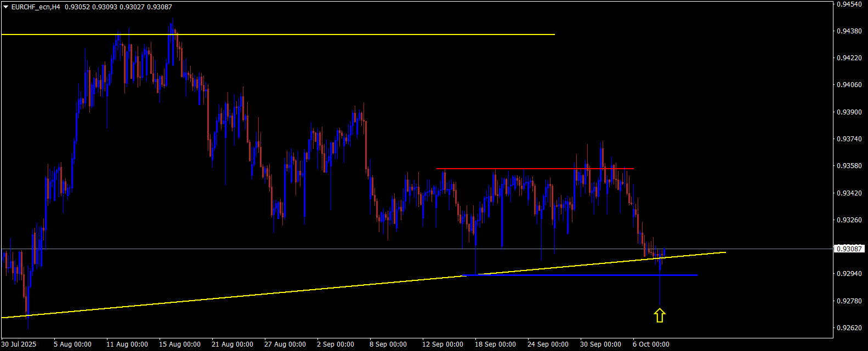
Task: Select the rising yellow trendline
Action: (x=364, y=285)
